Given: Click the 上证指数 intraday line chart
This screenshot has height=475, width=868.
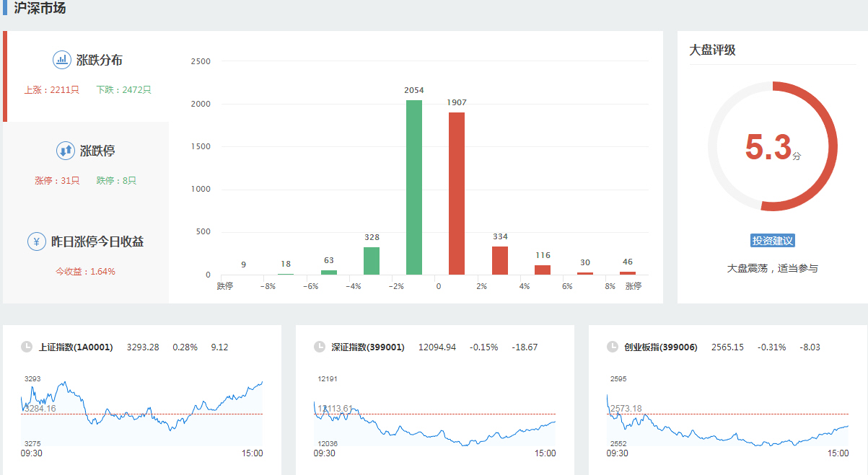Looking at the screenshot, I should [x=142, y=411].
